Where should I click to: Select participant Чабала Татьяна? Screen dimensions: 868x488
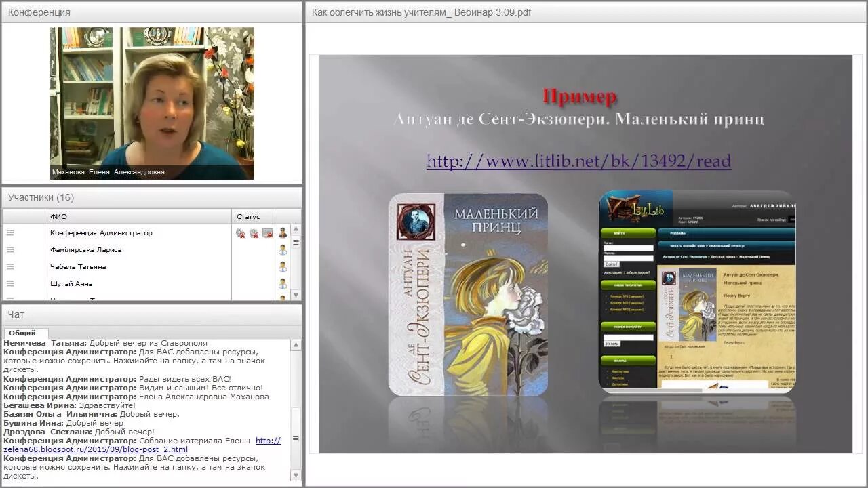point(78,267)
